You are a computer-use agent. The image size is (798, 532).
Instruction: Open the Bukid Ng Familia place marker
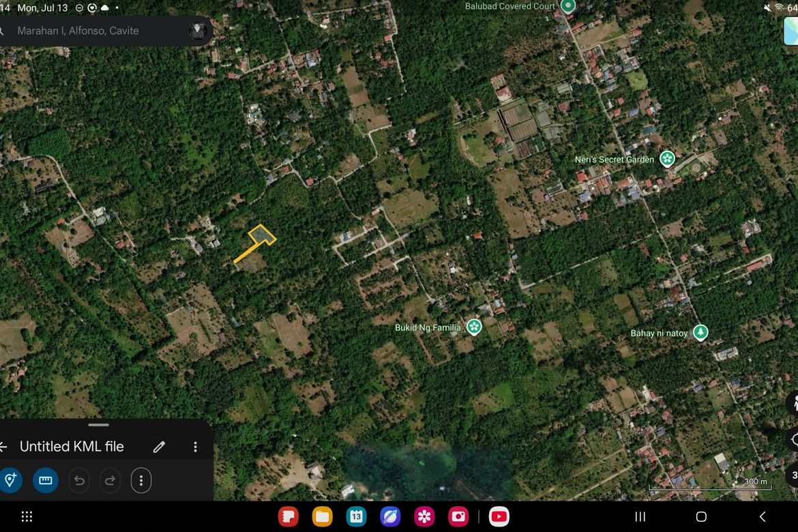[474, 327]
